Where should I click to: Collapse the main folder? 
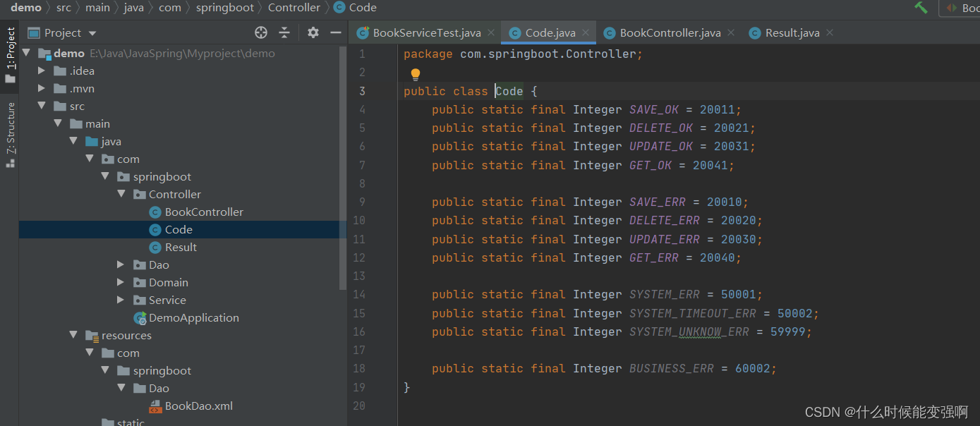(x=57, y=123)
